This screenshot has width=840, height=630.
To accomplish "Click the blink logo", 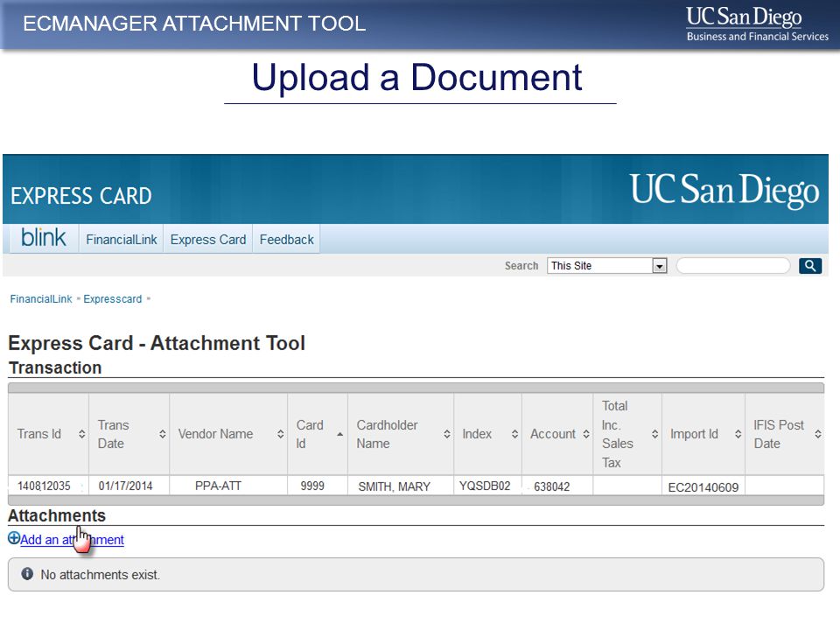I will click(44, 238).
